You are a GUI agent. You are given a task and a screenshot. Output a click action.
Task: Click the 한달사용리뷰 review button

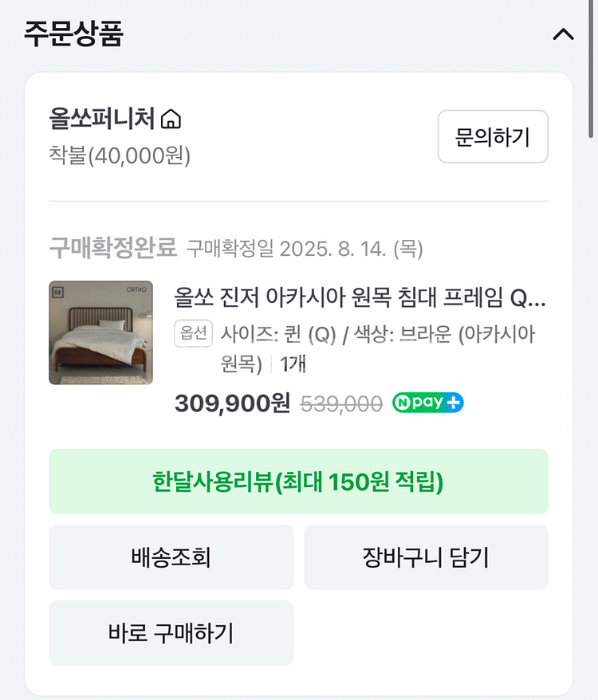(x=298, y=482)
